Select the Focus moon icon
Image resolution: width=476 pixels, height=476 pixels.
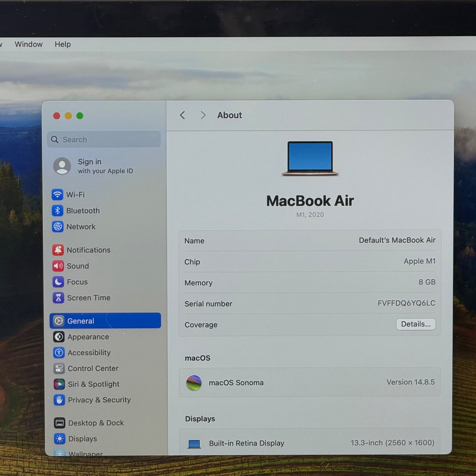point(58,282)
